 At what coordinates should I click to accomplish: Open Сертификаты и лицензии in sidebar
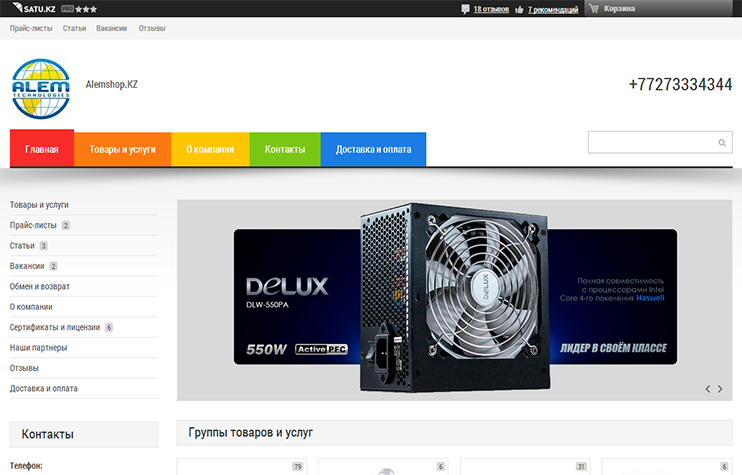pos(55,327)
